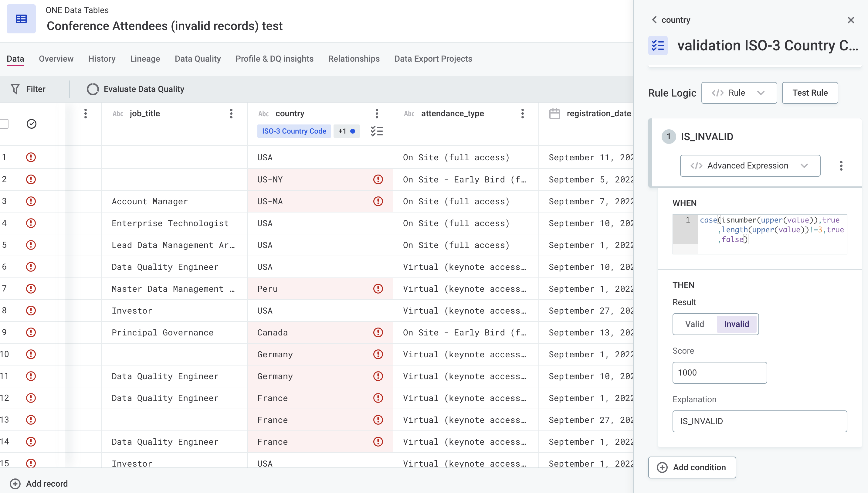Screen dimensions: 868x493
Task: Click the rules checklist icon under country
Action: [x=377, y=131]
